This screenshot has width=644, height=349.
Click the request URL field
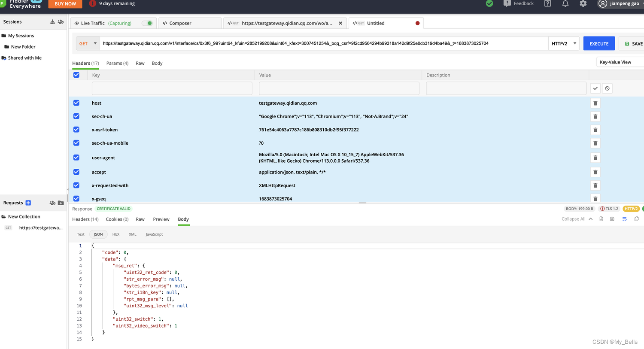324,43
